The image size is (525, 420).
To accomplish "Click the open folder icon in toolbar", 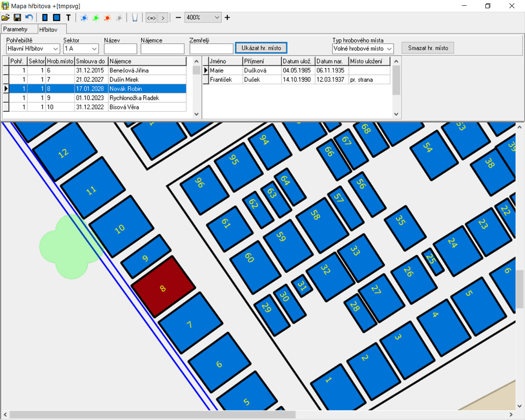I will [6, 17].
